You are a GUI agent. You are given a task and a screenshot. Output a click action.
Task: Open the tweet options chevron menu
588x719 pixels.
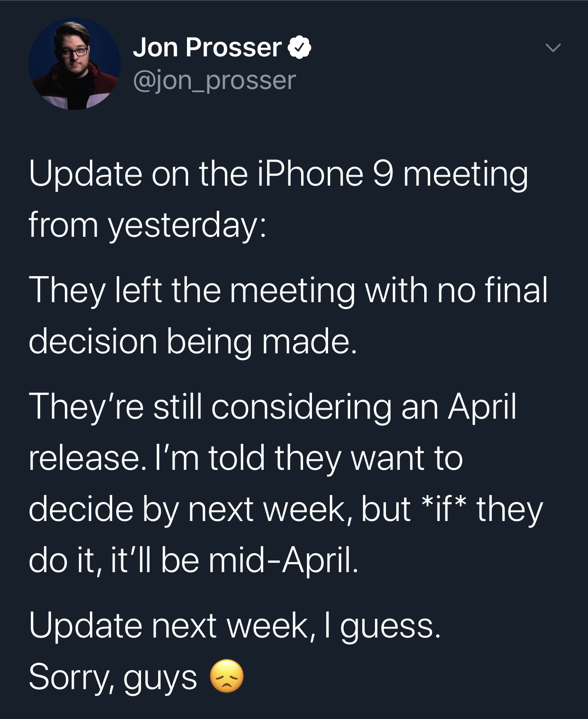[x=552, y=48]
